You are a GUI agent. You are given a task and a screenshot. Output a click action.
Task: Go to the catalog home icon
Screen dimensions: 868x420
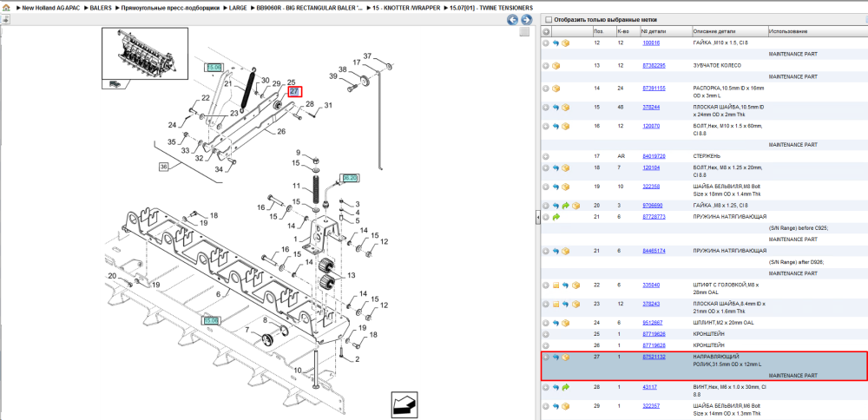point(5,9)
